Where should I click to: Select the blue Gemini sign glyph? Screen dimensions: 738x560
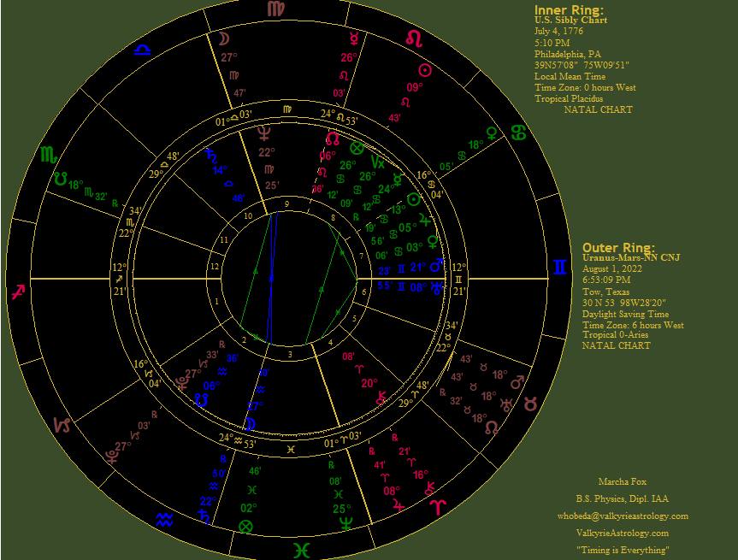coord(560,268)
